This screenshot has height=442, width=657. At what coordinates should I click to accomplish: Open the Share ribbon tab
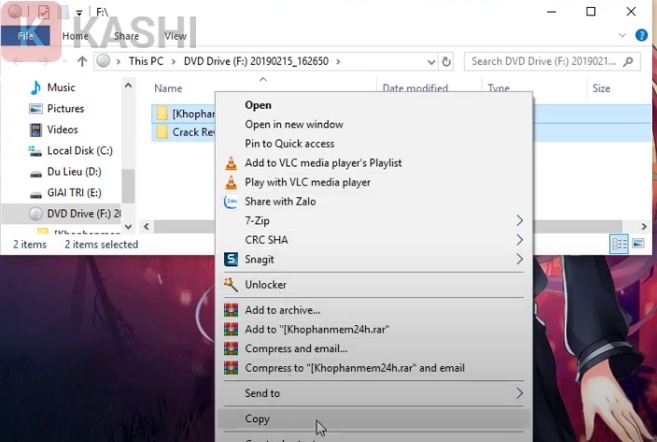pyautogui.click(x=126, y=36)
